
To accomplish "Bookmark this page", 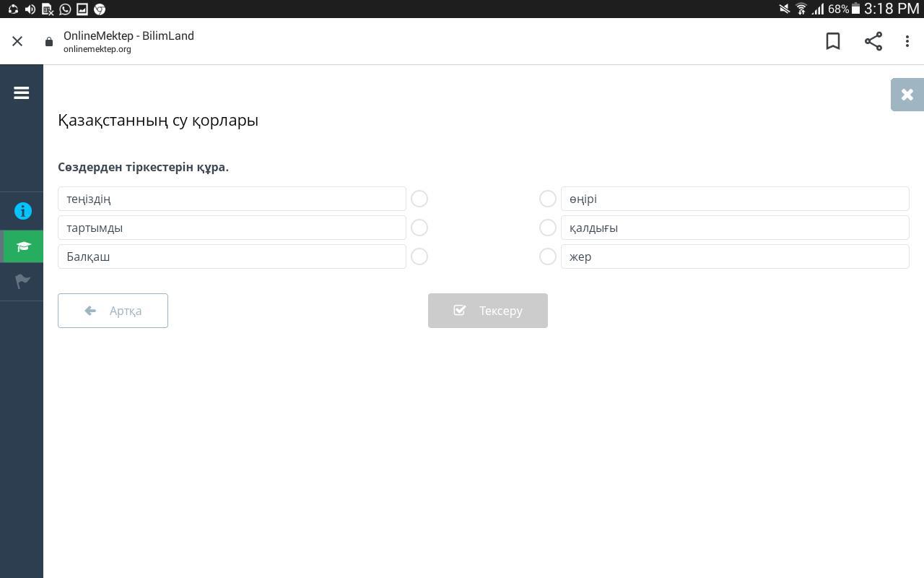I will pyautogui.click(x=833, y=41).
